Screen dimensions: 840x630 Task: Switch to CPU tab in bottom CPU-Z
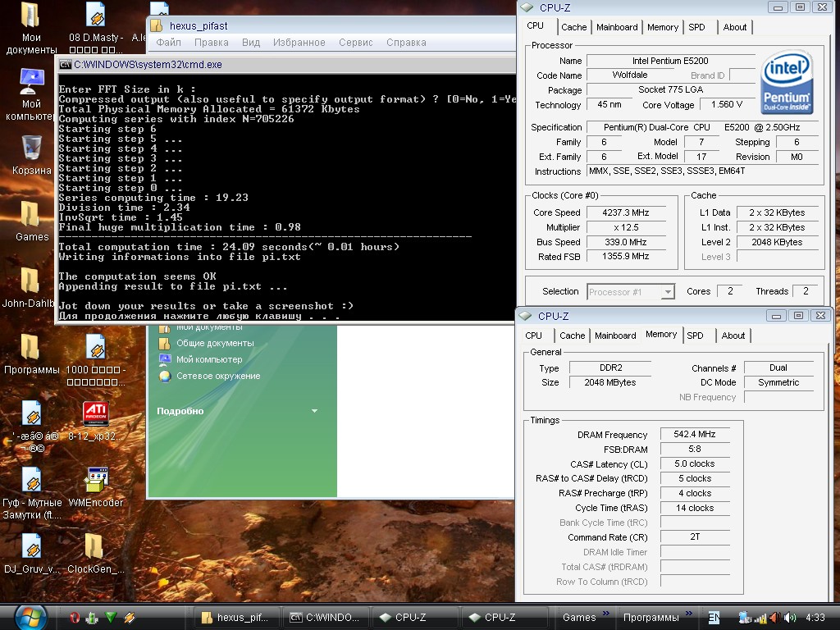coord(533,336)
